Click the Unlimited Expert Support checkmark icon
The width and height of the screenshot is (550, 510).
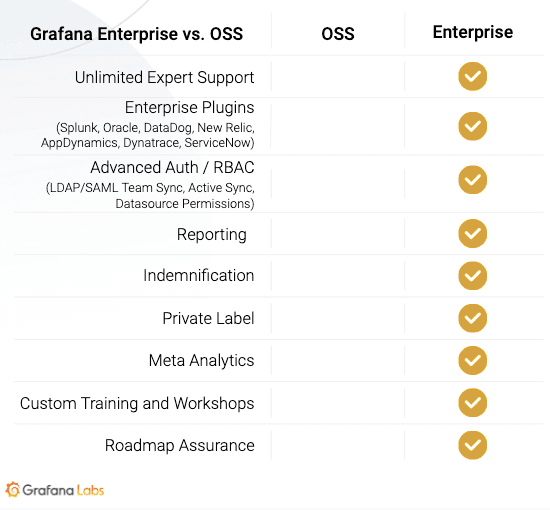[472, 76]
